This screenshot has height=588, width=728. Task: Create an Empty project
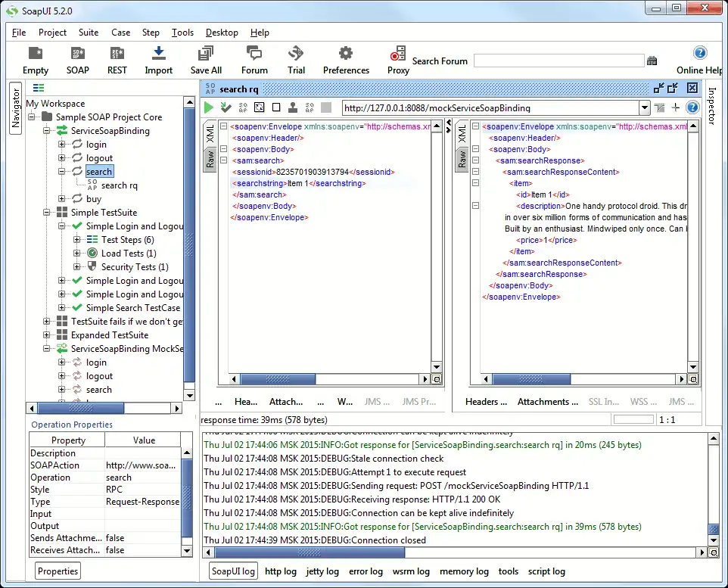(36, 61)
